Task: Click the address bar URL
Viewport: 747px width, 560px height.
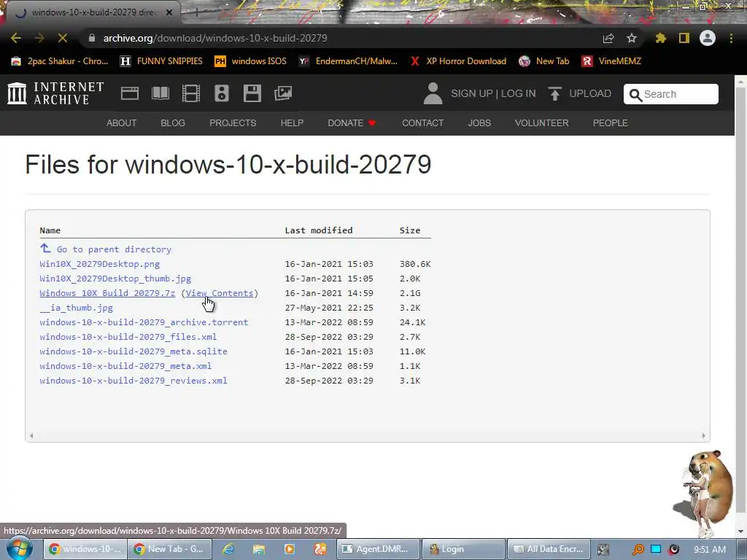Action: click(215, 38)
